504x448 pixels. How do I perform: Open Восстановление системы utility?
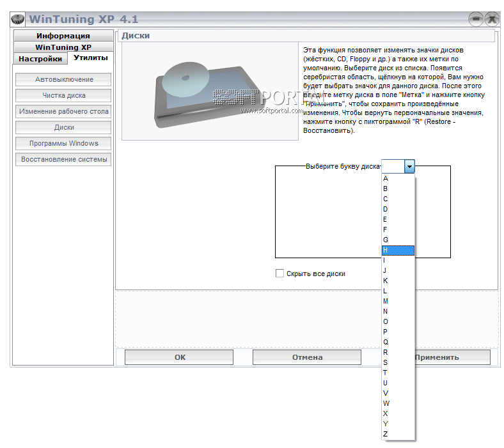pyautogui.click(x=63, y=159)
